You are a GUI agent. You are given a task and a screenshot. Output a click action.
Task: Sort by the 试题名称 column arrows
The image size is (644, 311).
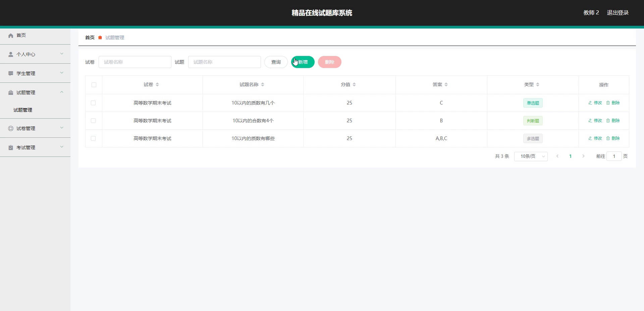coord(263,85)
